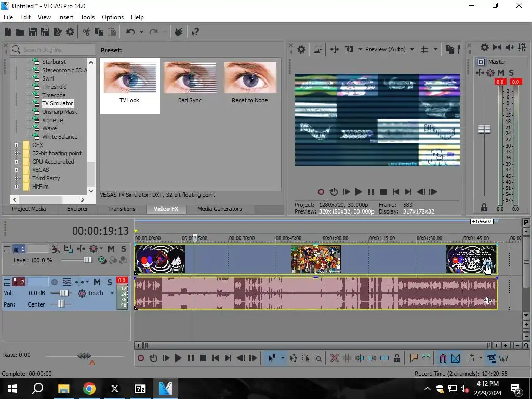Expand the OFX plug-in folder

16,145
